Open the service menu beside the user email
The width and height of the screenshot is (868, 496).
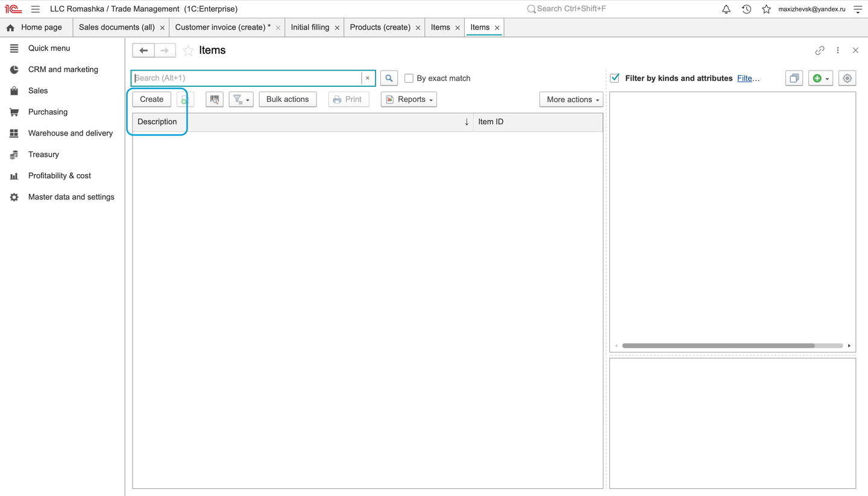click(858, 9)
